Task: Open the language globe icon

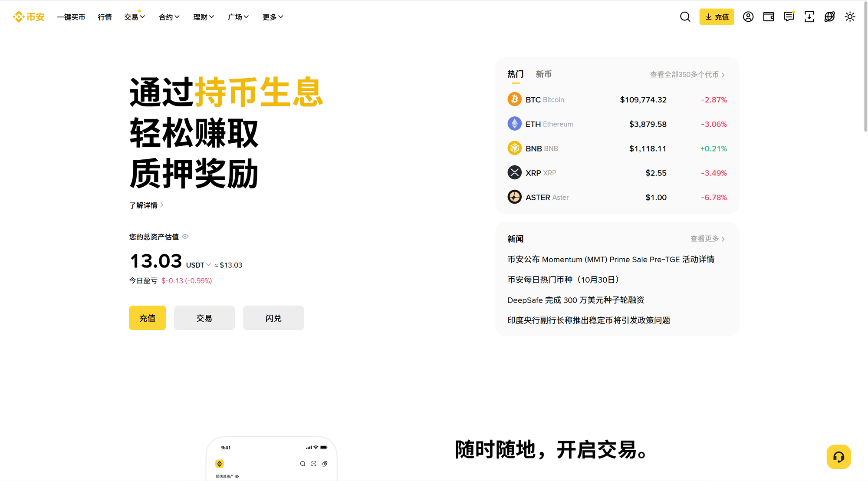Action: pyautogui.click(x=829, y=16)
